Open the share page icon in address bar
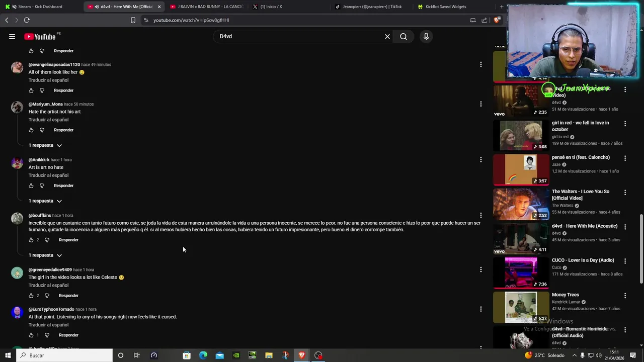Image resolution: width=644 pixels, height=362 pixels. pos(484,20)
